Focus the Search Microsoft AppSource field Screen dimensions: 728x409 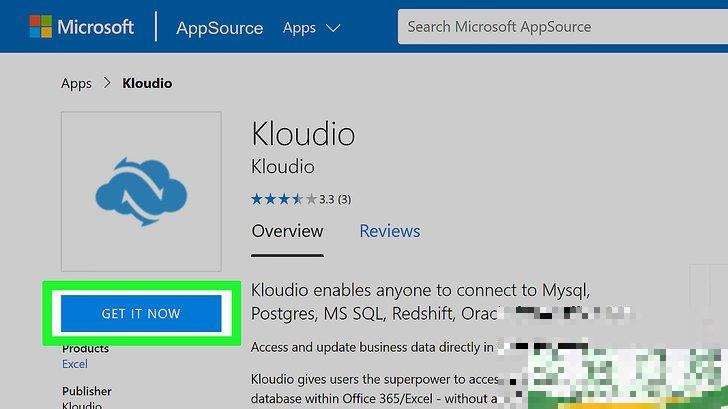560,27
